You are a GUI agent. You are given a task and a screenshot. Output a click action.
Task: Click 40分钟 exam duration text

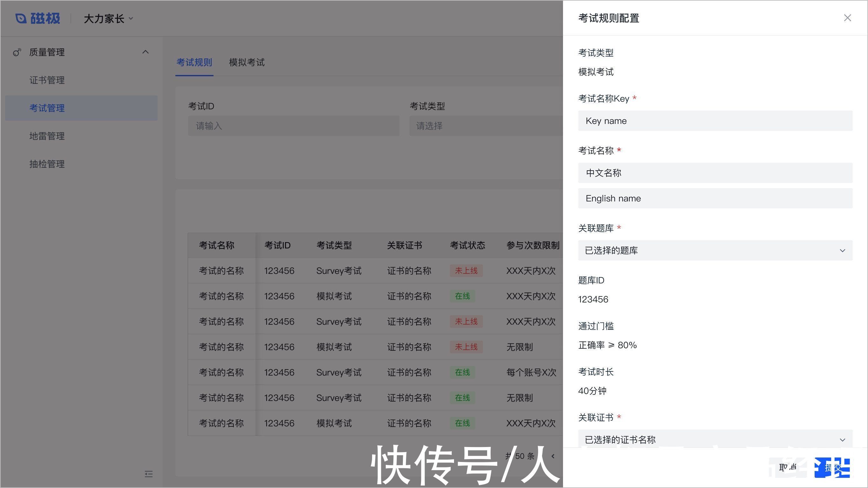[592, 391]
